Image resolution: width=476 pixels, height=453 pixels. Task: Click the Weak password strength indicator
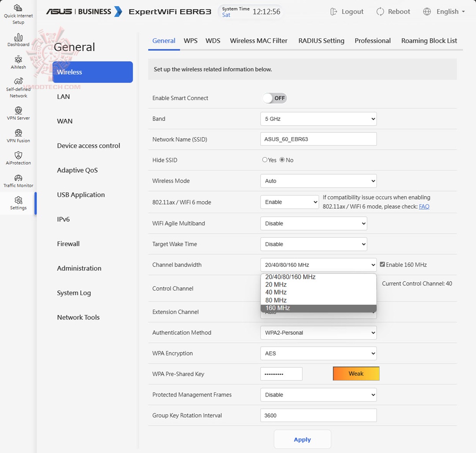[x=356, y=374]
